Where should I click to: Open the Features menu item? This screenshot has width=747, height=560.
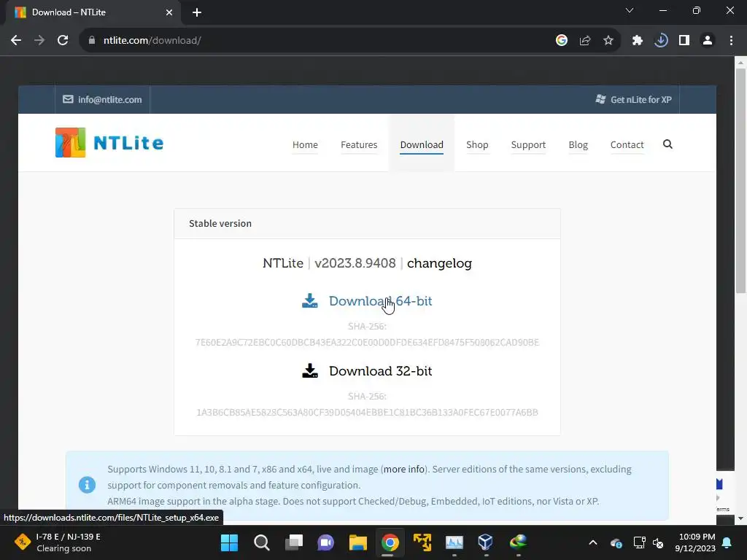point(359,145)
